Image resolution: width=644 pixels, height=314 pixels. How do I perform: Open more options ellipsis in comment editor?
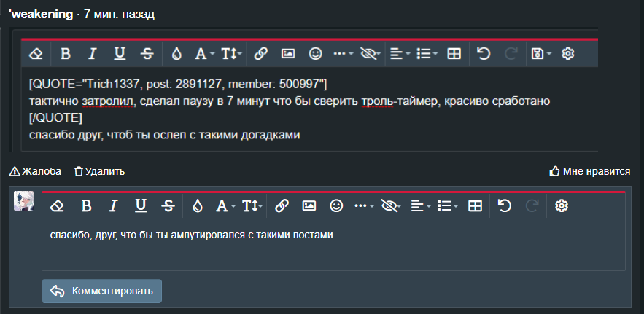pyautogui.click(x=365, y=205)
